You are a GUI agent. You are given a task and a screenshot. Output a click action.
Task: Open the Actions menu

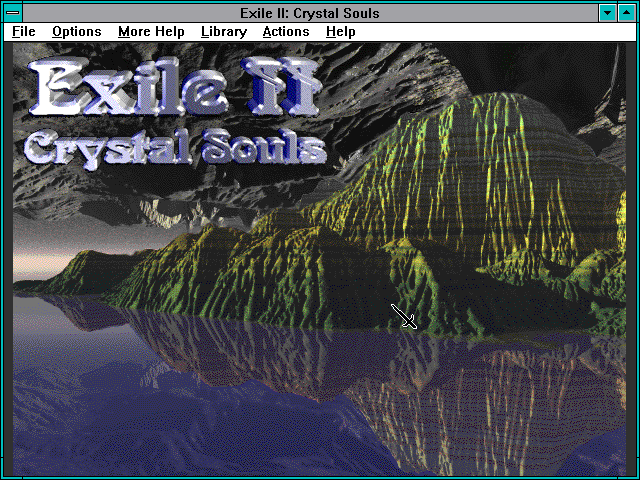286,32
